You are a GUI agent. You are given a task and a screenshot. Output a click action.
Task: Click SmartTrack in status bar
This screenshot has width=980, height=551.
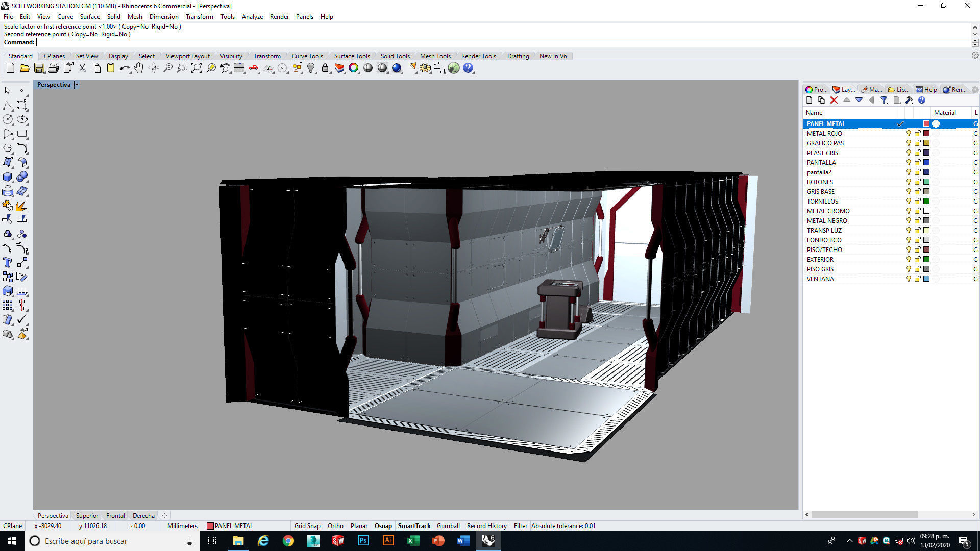(414, 526)
